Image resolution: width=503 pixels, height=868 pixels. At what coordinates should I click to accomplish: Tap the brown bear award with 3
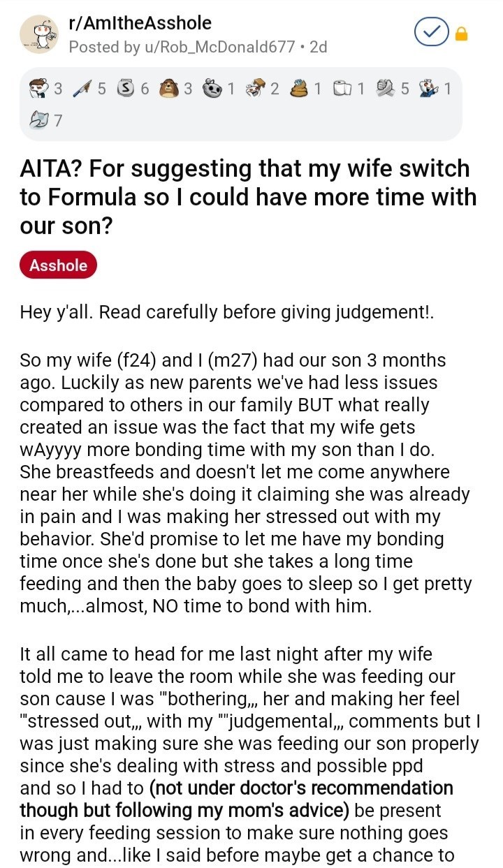tap(168, 89)
